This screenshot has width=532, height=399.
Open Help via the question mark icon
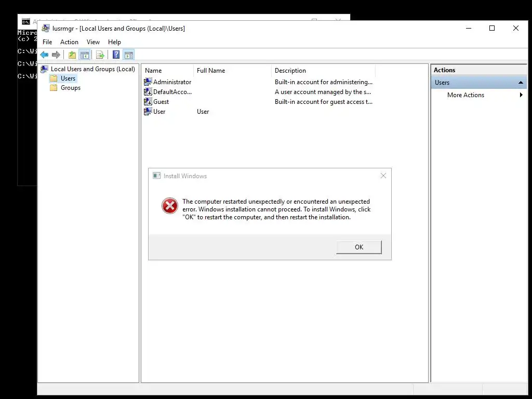tap(116, 55)
